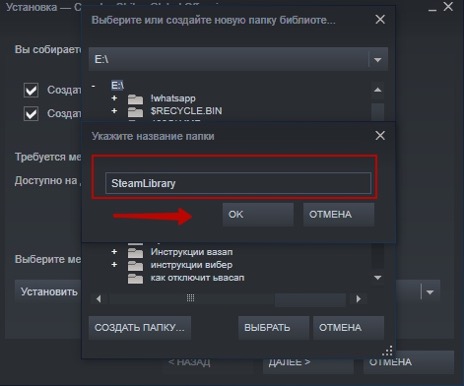The image size is (464, 386).
Task: Close the library folder chooser dialog
Action: (380, 19)
